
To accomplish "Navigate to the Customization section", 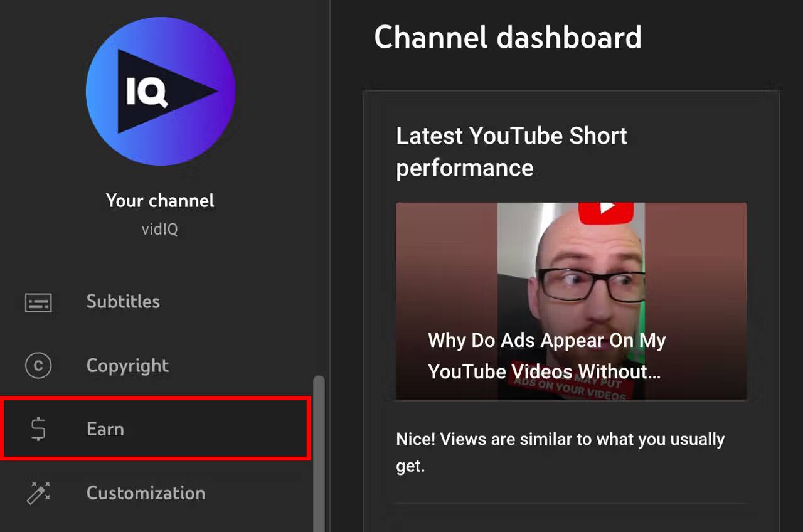I will [x=146, y=493].
